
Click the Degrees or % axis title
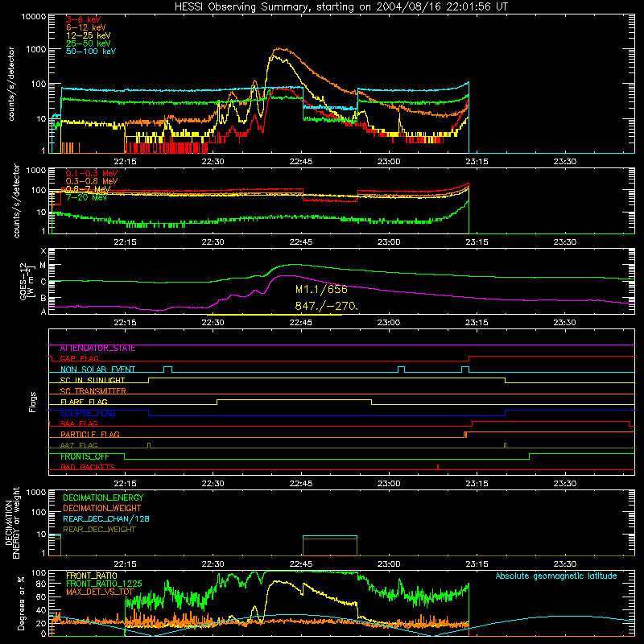[21, 604]
